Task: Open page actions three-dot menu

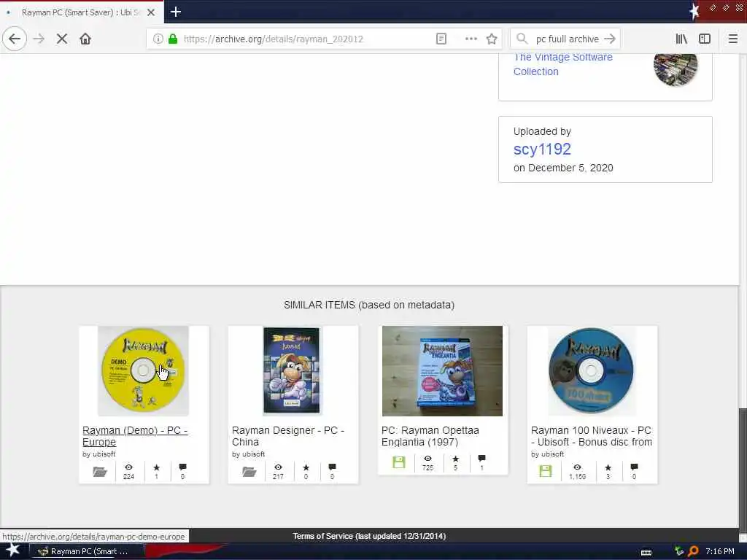Action: click(x=471, y=39)
